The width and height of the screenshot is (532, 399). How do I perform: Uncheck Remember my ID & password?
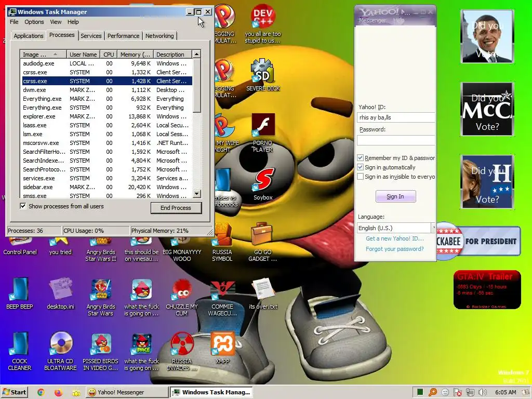click(x=361, y=158)
